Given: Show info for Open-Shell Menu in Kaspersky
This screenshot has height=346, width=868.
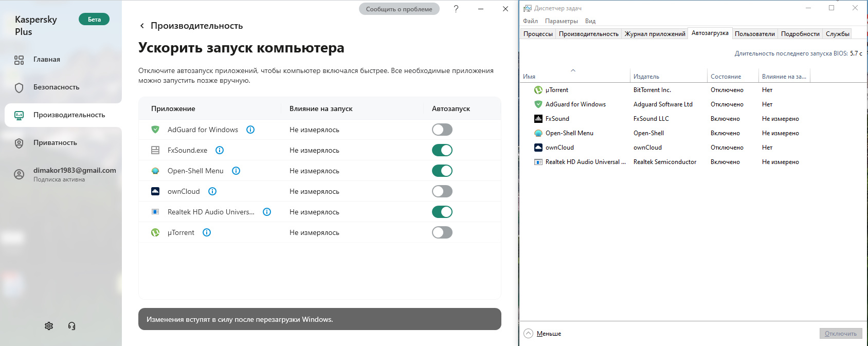Looking at the screenshot, I should pos(236,171).
